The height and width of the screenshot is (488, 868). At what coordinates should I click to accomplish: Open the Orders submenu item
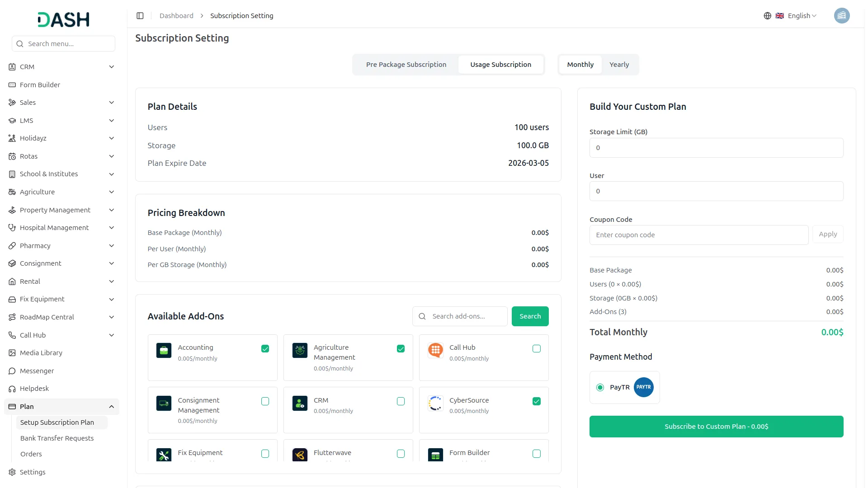31,454
